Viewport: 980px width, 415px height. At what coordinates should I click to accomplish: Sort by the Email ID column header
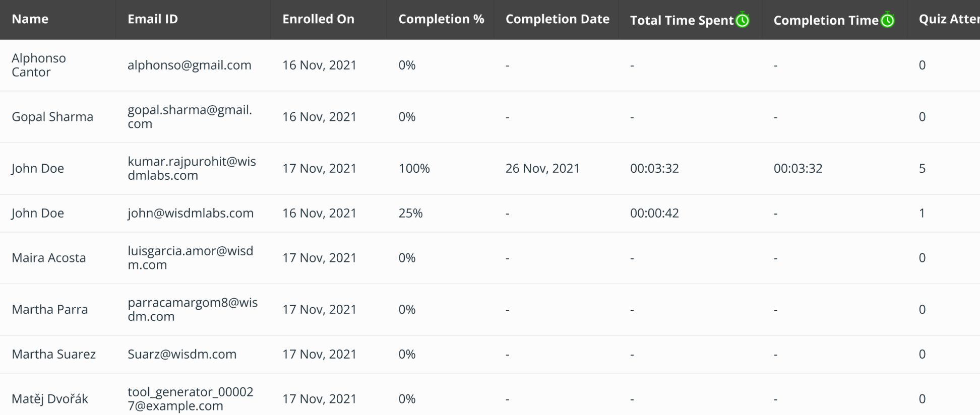[153, 19]
